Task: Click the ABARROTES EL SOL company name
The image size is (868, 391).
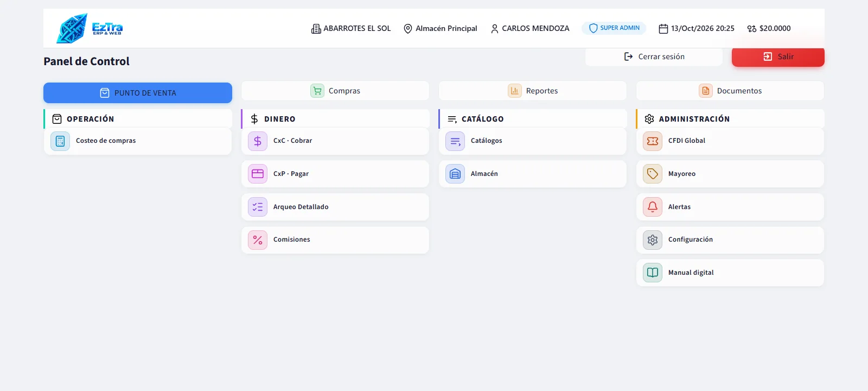Action: (x=357, y=28)
